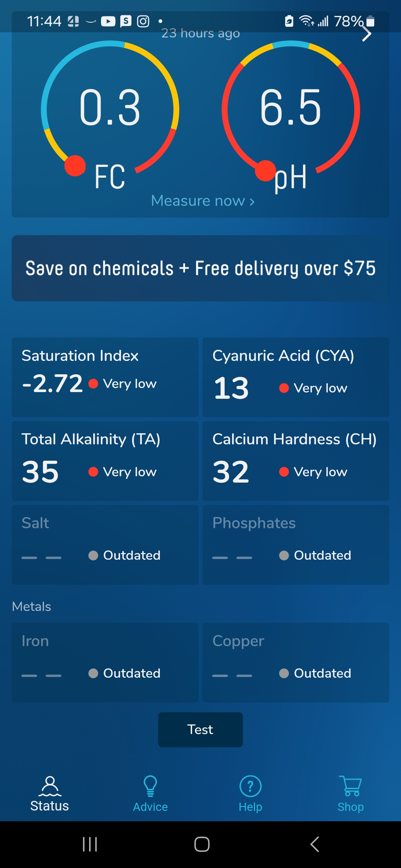The width and height of the screenshot is (401, 868).
Task: Open the Saturation Index card
Action: coord(105,377)
